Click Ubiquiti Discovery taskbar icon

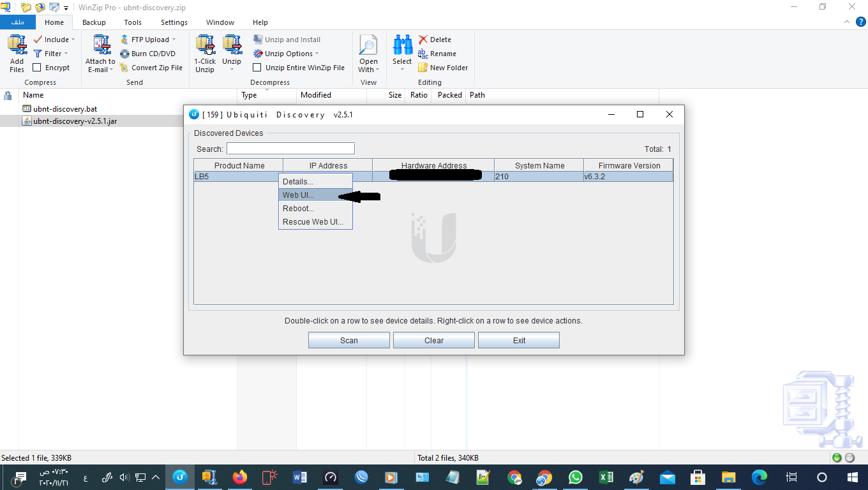[x=181, y=477]
